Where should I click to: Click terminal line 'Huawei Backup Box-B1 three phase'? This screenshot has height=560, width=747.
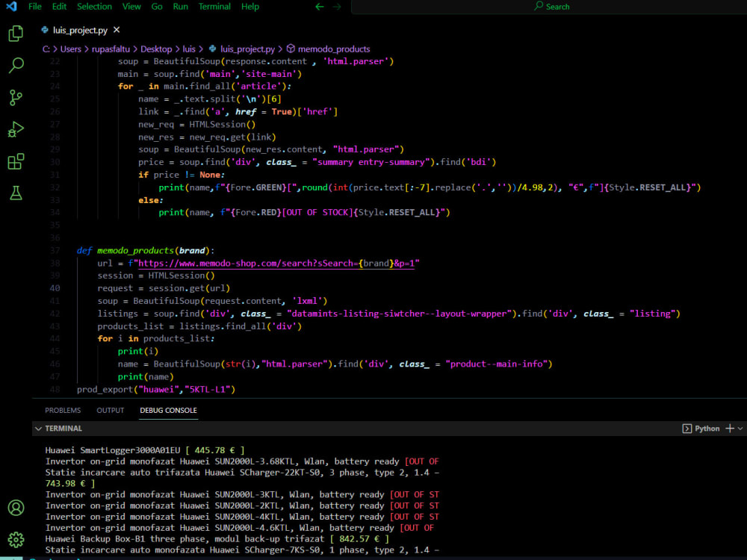[217, 539]
